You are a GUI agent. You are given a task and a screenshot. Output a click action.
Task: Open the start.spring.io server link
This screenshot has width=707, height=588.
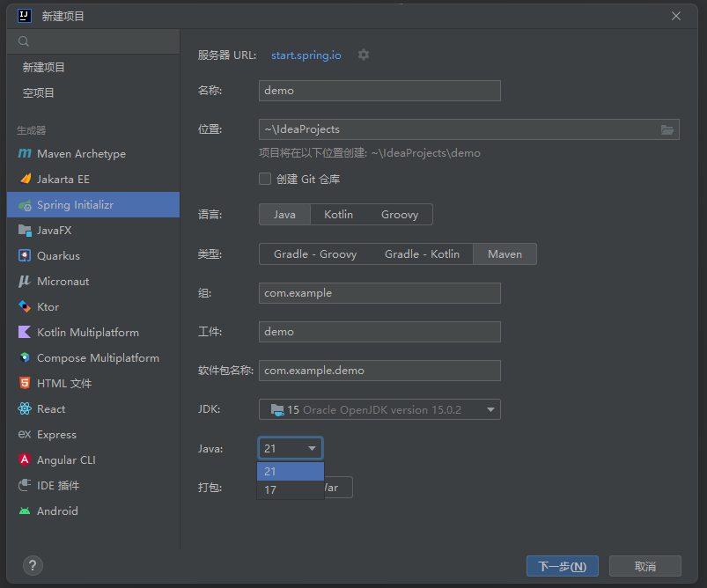coord(306,55)
